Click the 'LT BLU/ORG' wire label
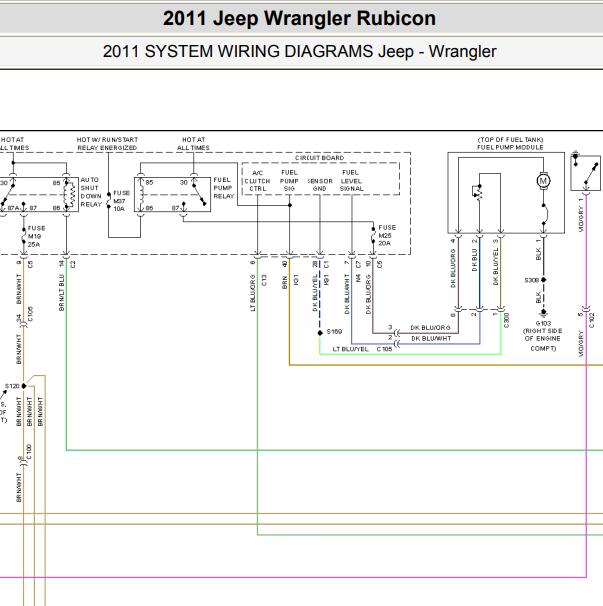603x606 pixels. (253, 293)
